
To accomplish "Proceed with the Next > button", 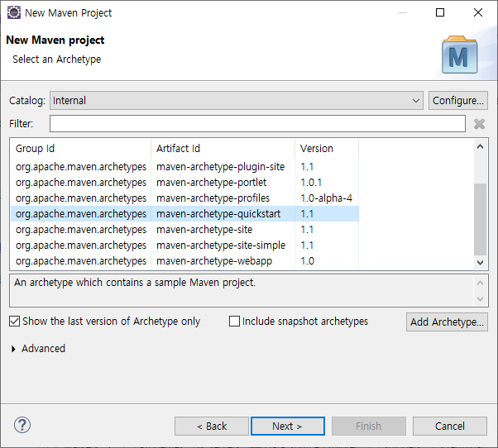I will [x=288, y=427].
